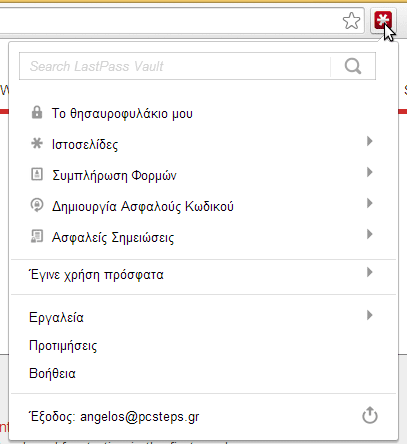Expand the Ασφαλείς Σημειώσεις submenu arrow

pos(369,234)
